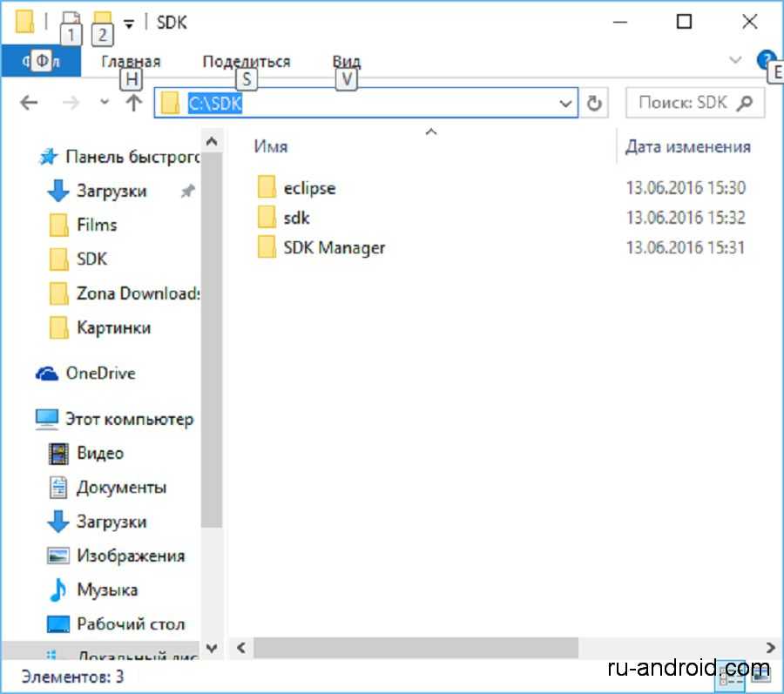Open recent locations dropdown arrow
This screenshot has height=694, width=784.
(105, 103)
